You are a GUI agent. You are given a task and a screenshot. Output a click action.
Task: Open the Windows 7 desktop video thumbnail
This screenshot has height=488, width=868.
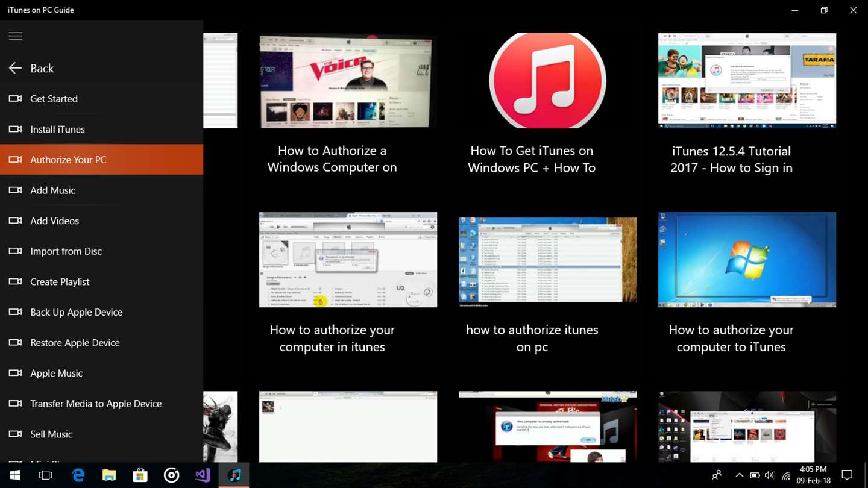747,260
